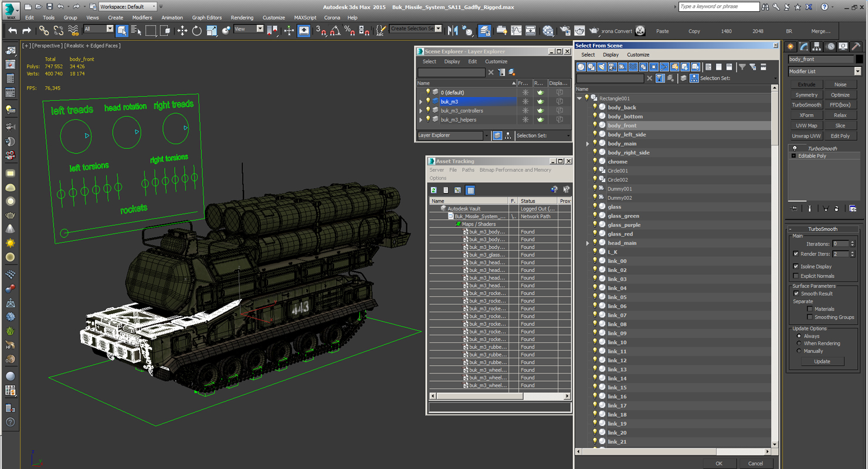Open Select by Name tool
The height and width of the screenshot is (469, 868).
click(x=136, y=30)
